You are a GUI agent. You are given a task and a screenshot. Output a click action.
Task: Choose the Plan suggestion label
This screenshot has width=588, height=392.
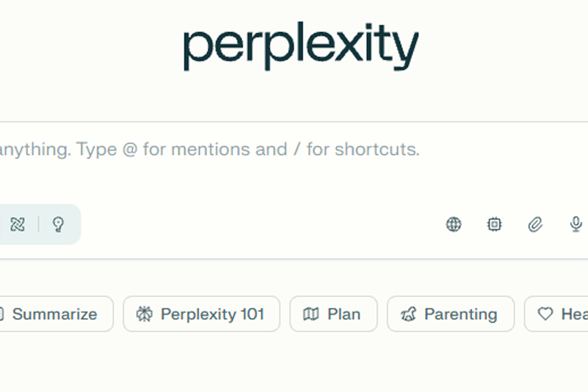point(344,314)
